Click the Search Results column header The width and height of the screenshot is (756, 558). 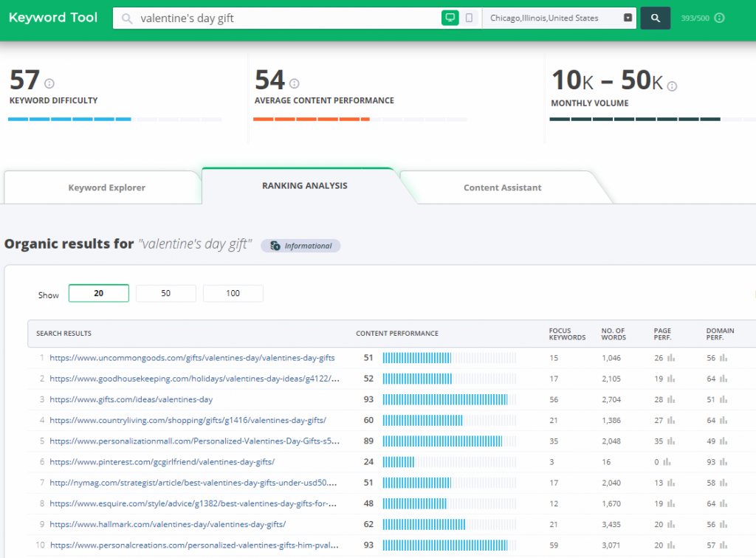click(x=63, y=334)
